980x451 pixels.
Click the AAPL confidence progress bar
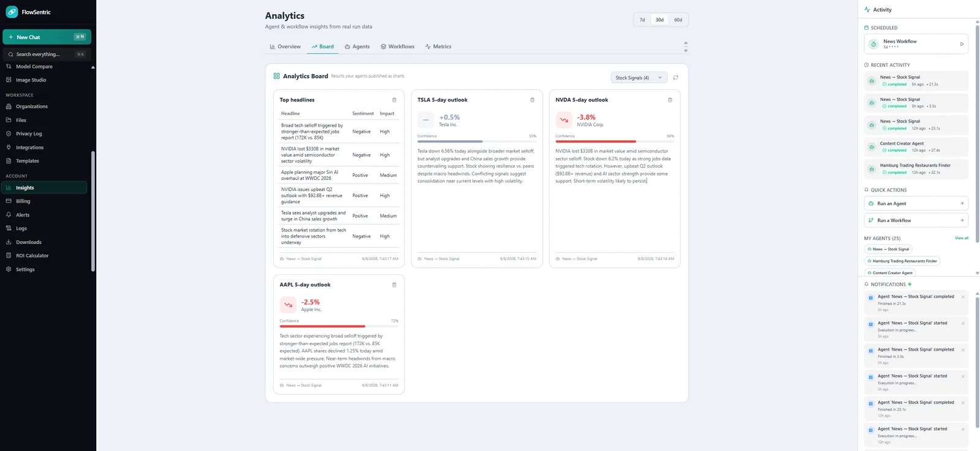[339, 326]
